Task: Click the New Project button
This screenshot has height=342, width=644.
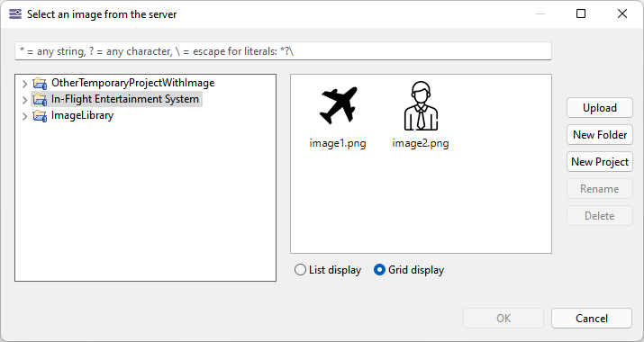Action: click(x=600, y=162)
